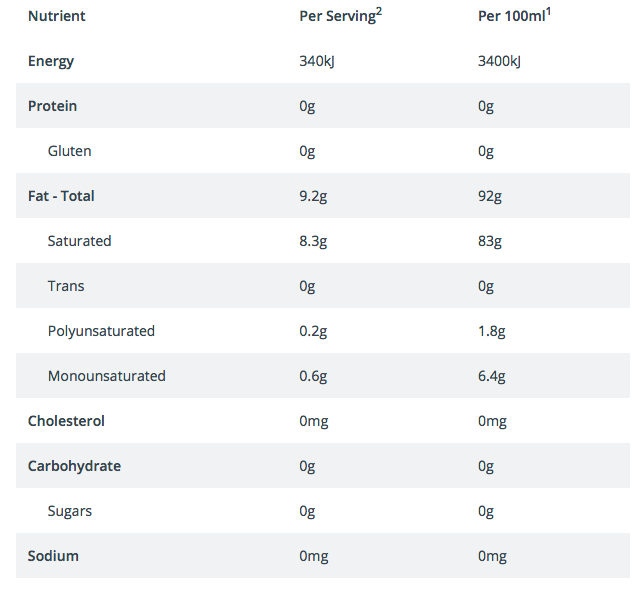Click the 340kJ energy per serving value
This screenshot has width=643, height=589.
pyautogui.click(x=320, y=61)
